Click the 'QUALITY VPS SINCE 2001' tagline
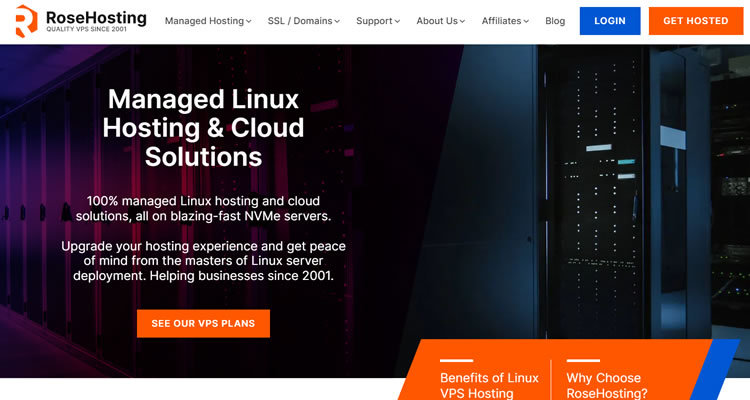This screenshot has width=750, height=400. click(x=87, y=29)
